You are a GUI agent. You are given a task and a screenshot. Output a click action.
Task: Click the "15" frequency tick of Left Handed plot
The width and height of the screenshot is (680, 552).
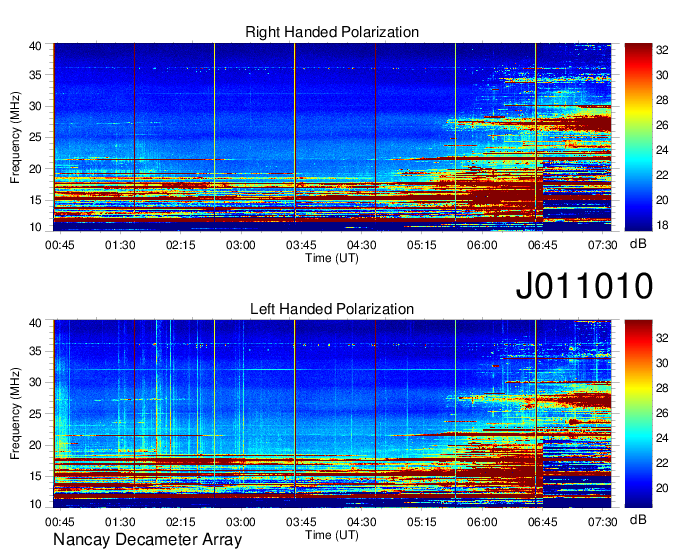[35, 476]
